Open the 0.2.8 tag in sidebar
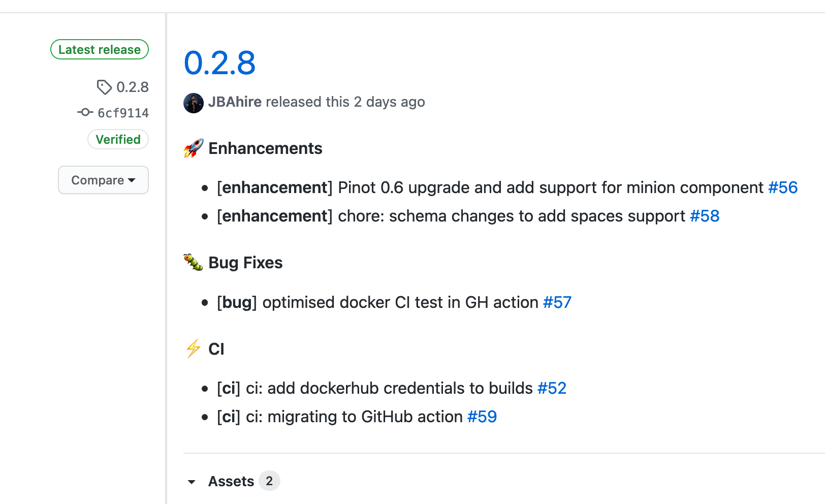The height and width of the screenshot is (504, 825). click(133, 87)
